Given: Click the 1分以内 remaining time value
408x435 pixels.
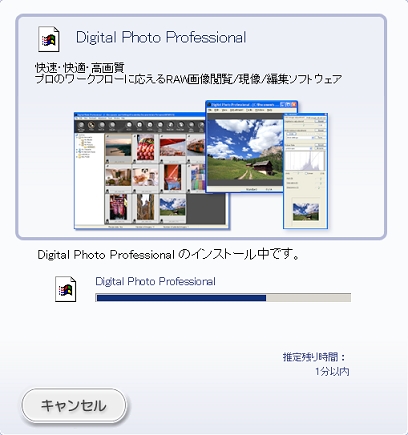Looking at the screenshot, I should point(332,371).
